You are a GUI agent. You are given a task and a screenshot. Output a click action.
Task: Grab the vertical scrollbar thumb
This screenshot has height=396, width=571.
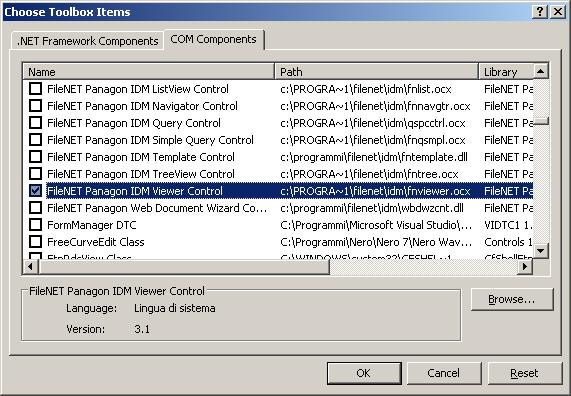tap(541, 121)
